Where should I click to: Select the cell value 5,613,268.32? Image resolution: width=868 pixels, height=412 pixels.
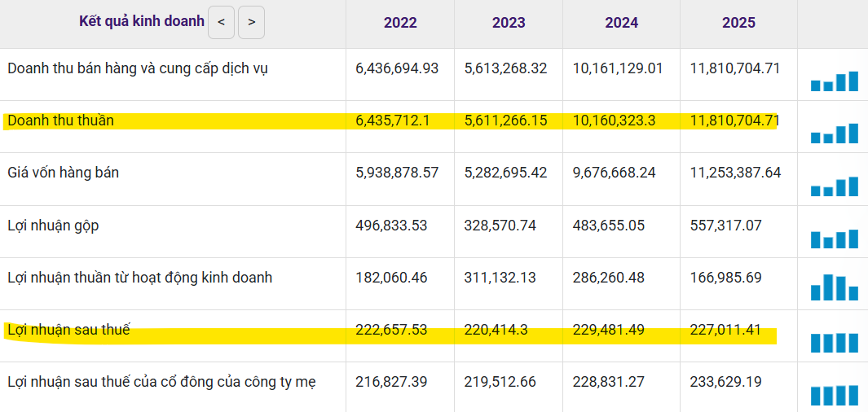(505, 68)
